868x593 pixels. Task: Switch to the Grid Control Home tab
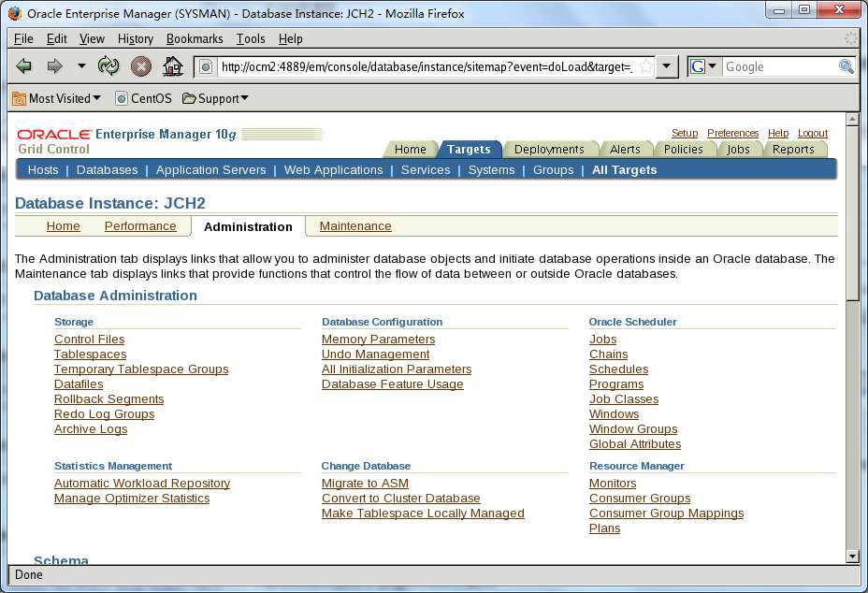click(x=411, y=150)
